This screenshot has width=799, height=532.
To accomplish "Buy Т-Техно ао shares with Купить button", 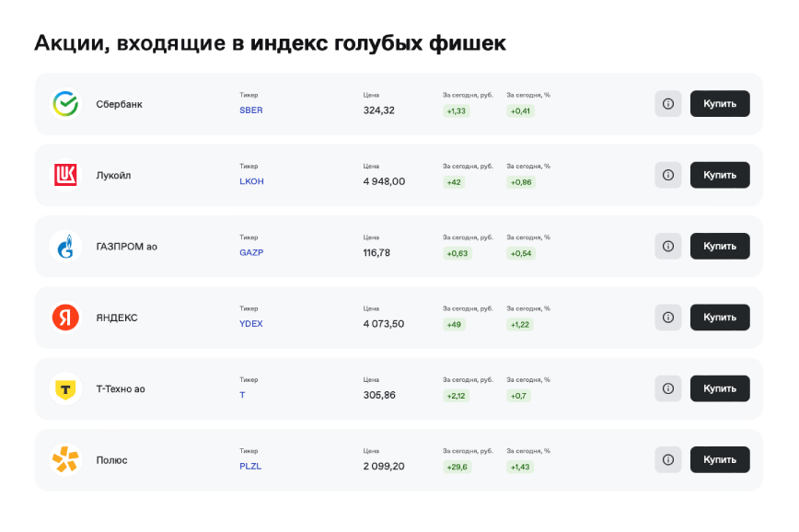I will (720, 388).
